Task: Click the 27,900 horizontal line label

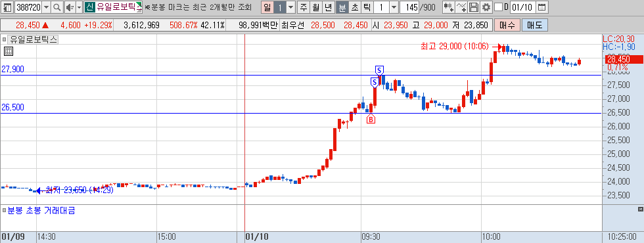Action: point(12,69)
